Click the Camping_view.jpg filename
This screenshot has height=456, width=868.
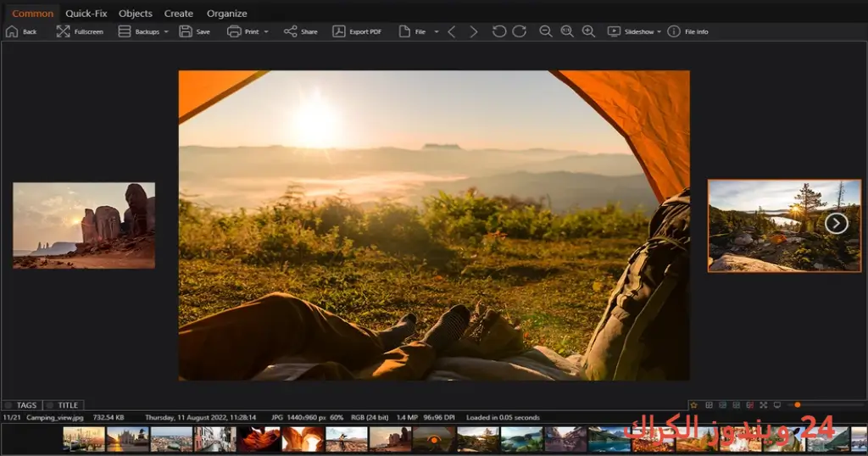(x=55, y=417)
